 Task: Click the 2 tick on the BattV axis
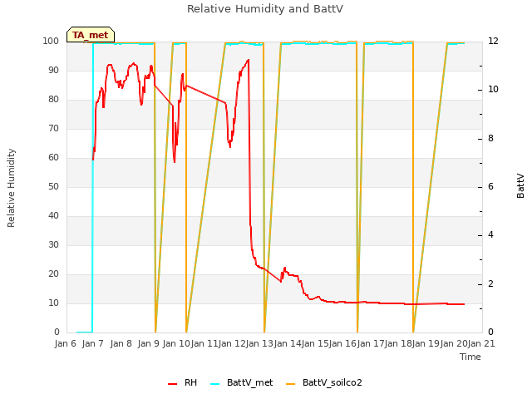[x=490, y=283]
